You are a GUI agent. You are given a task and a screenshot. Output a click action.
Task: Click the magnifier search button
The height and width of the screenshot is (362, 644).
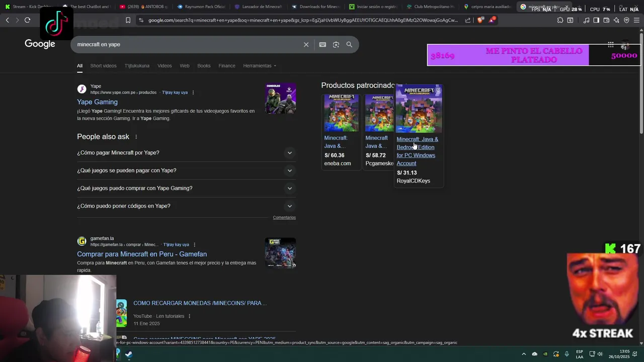(x=349, y=44)
